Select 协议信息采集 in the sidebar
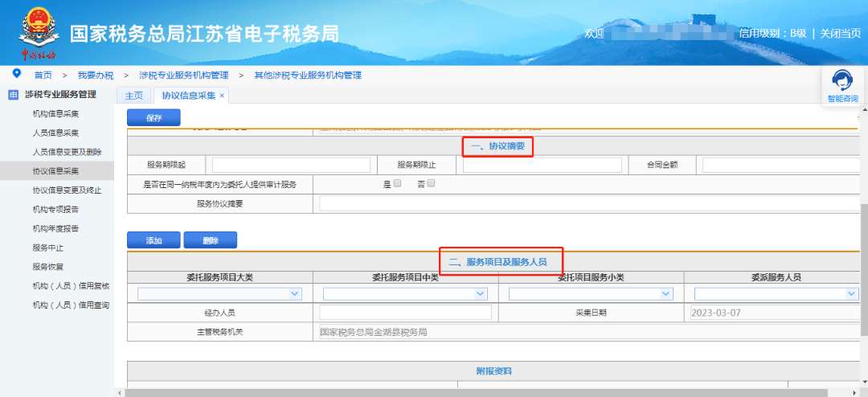The height and width of the screenshot is (397, 868). pyautogui.click(x=55, y=171)
